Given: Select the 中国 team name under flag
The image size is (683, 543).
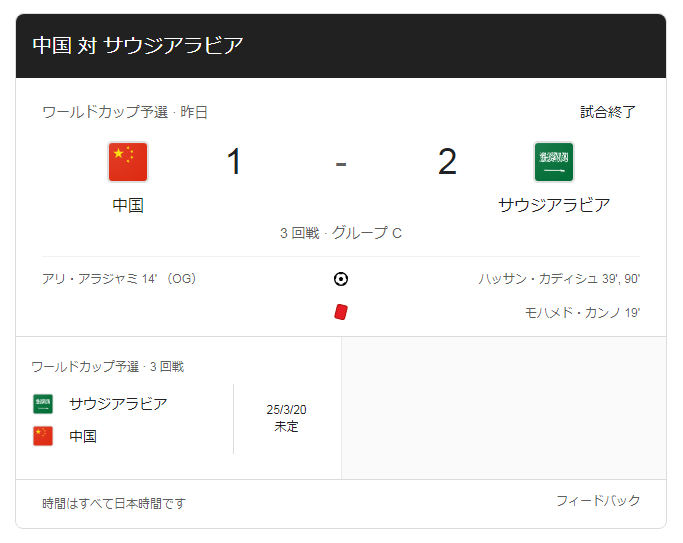Looking at the screenshot, I should tap(128, 205).
